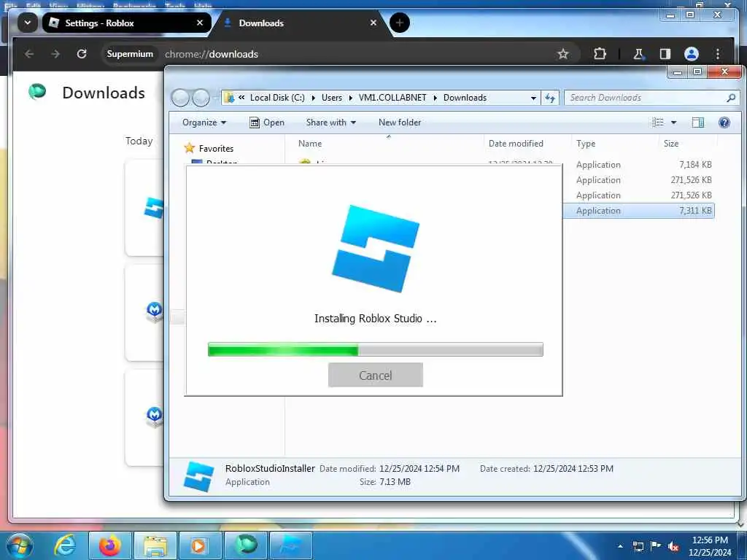This screenshot has width=747, height=560.
Task: Switch to Supermium browser in taskbar
Action: click(246, 545)
